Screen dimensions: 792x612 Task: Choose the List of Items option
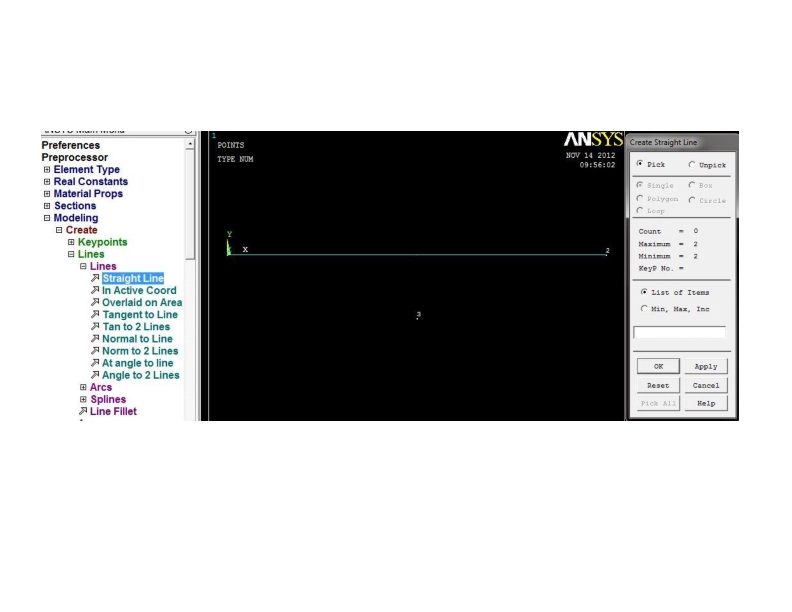[644, 292]
